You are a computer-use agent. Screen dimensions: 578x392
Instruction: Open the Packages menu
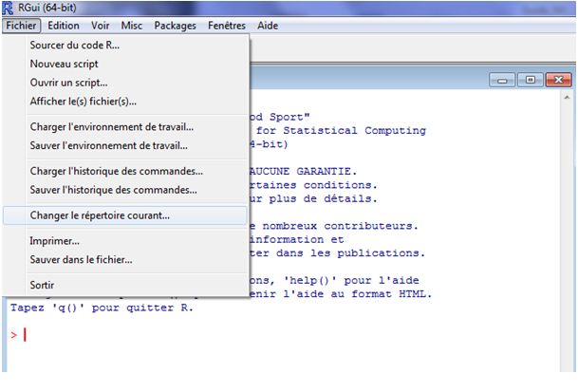point(175,26)
